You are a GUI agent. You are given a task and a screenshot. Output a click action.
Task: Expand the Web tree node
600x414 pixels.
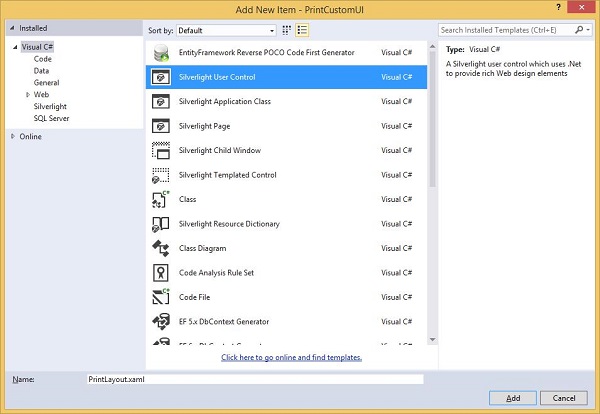click(27, 95)
